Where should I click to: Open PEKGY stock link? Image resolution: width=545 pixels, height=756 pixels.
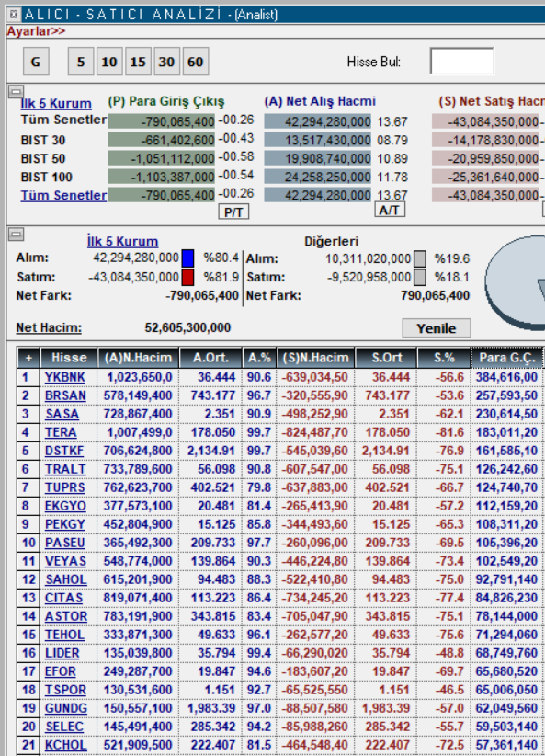[65, 524]
